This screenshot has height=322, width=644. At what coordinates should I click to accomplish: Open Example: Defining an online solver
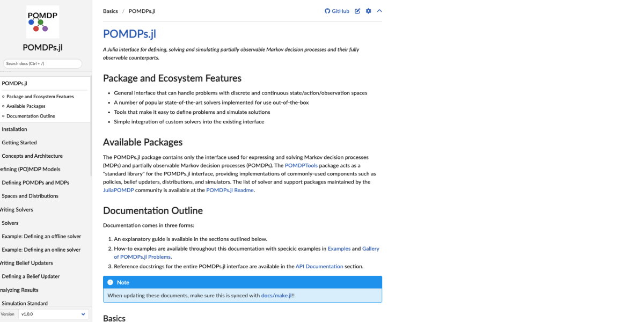coord(41,250)
